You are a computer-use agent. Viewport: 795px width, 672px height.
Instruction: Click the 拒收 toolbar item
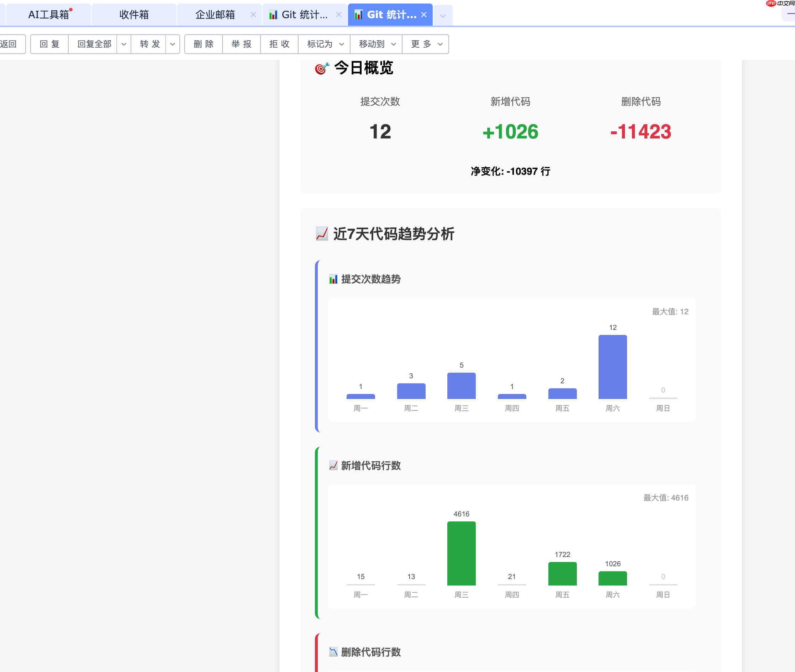(x=279, y=44)
